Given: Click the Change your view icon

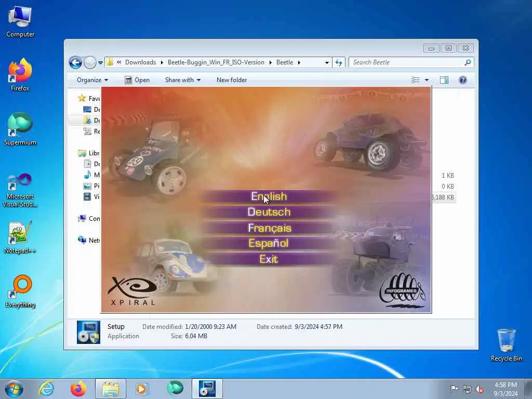Looking at the screenshot, I should click(x=416, y=80).
